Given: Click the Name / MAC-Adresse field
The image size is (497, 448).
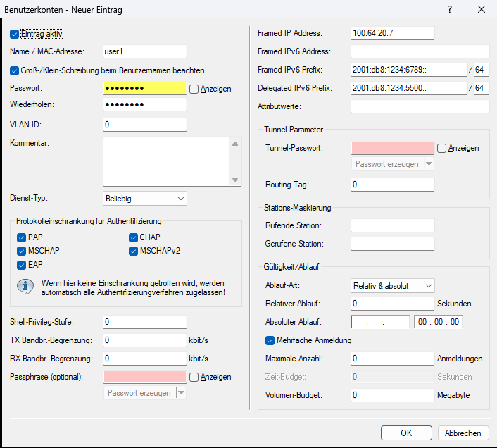Looking at the screenshot, I should click(144, 51).
